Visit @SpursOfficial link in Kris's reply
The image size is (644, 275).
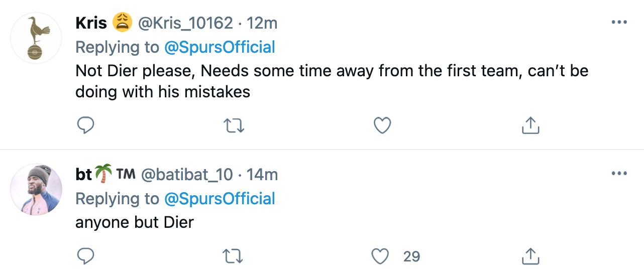coord(220,47)
